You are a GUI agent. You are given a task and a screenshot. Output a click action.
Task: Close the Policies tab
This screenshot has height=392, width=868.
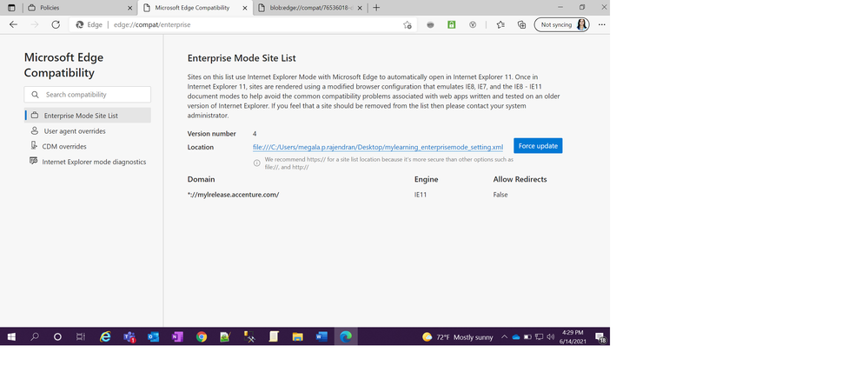[x=130, y=9]
